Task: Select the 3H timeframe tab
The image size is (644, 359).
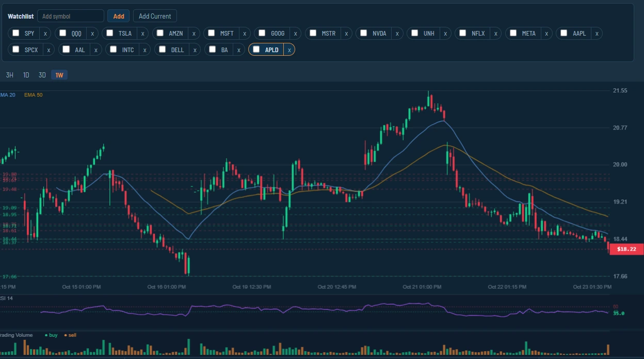Action: 10,75
